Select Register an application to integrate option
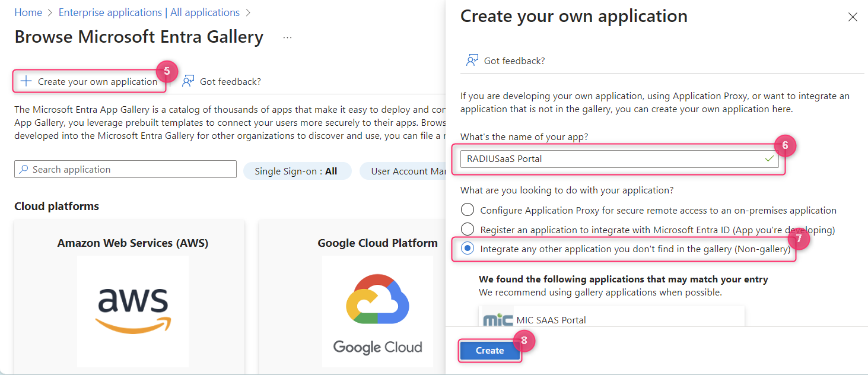The image size is (868, 375). pos(468,230)
